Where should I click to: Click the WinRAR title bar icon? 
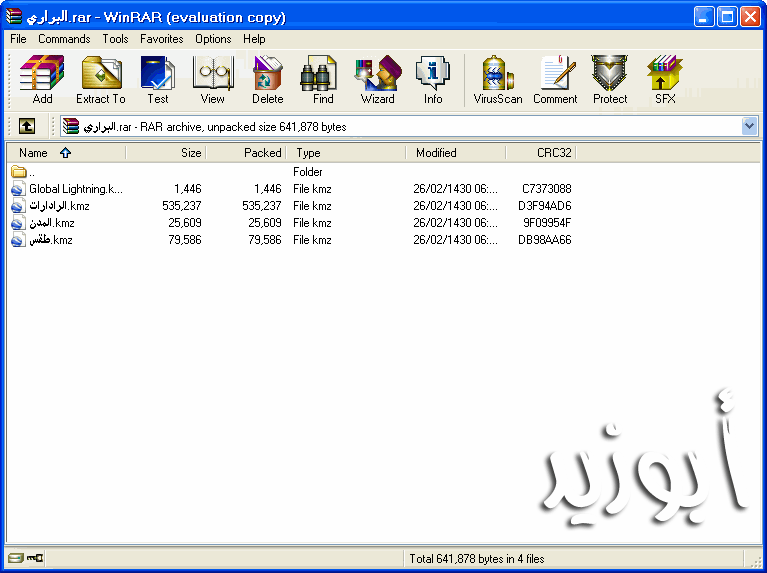click(x=14, y=16)
